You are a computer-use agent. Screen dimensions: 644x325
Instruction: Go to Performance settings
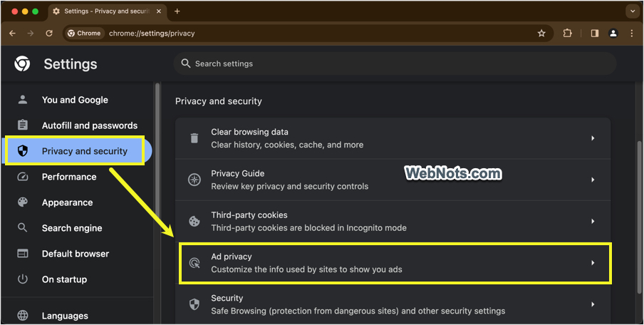(77, 177)
